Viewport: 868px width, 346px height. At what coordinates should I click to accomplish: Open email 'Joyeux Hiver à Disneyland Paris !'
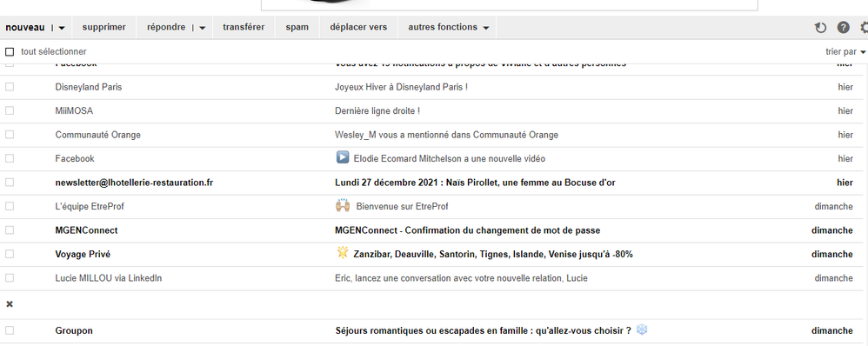[x=401, y=87]
